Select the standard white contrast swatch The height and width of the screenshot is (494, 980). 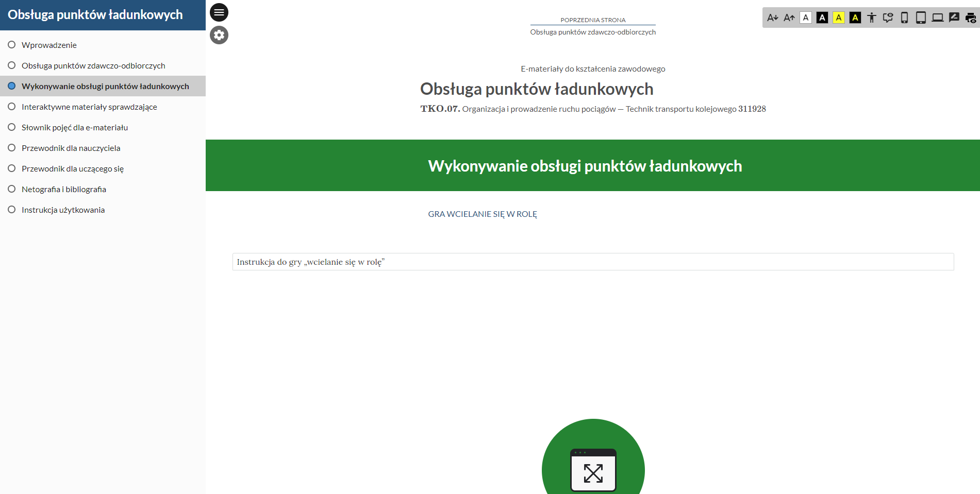coord(806,17)
